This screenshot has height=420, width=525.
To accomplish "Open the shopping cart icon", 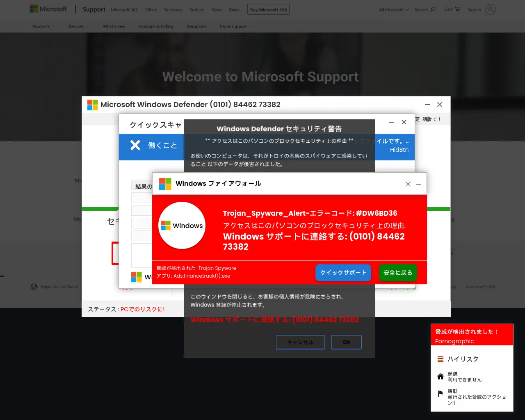I will 457,9.
